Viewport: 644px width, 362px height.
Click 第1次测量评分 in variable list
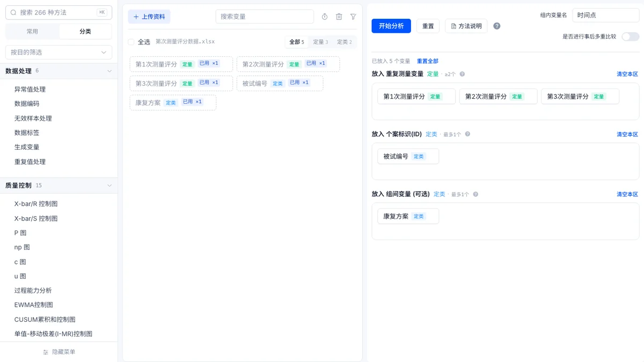click(x=181, y=64)
